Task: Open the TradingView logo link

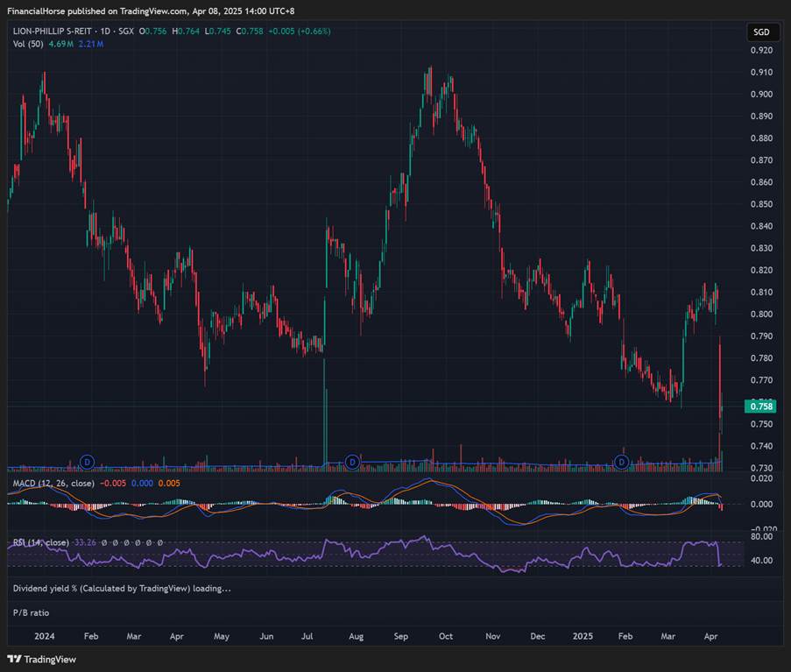Action: (42, 660)
